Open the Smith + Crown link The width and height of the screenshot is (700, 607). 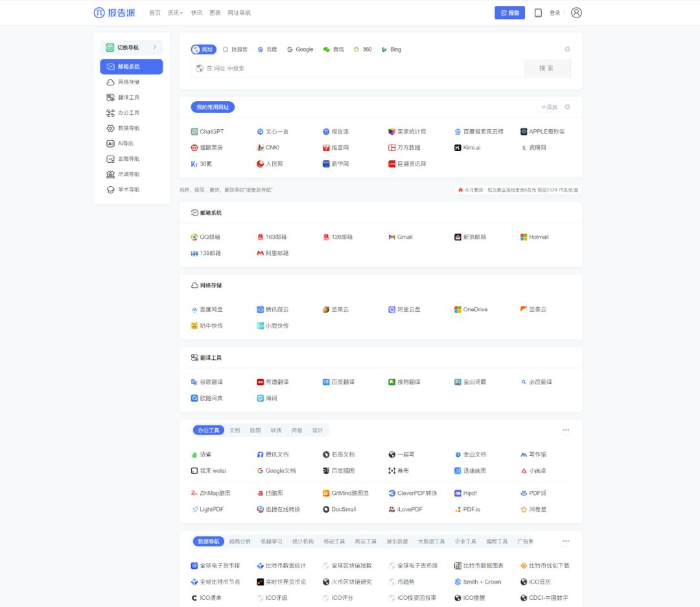click(x=478, y=582)
